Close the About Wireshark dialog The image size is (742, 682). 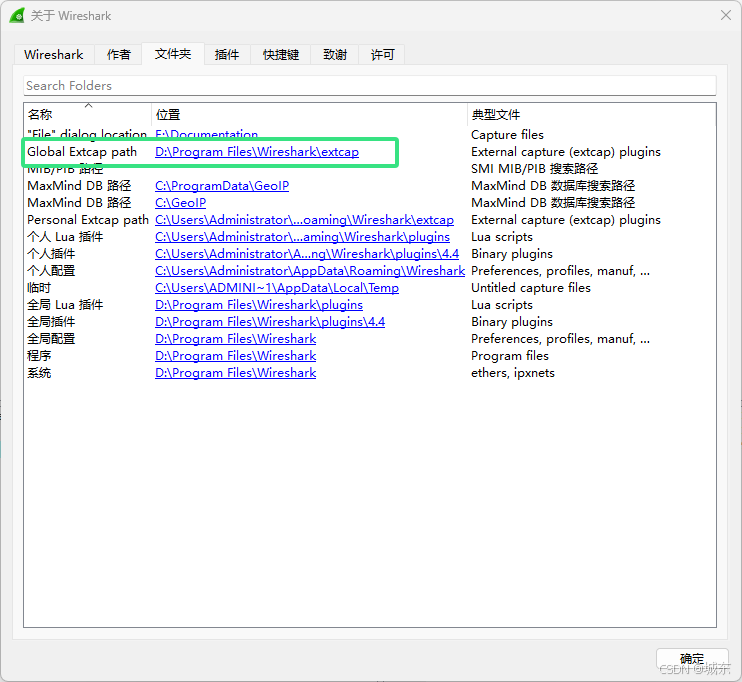pos(725,16)
